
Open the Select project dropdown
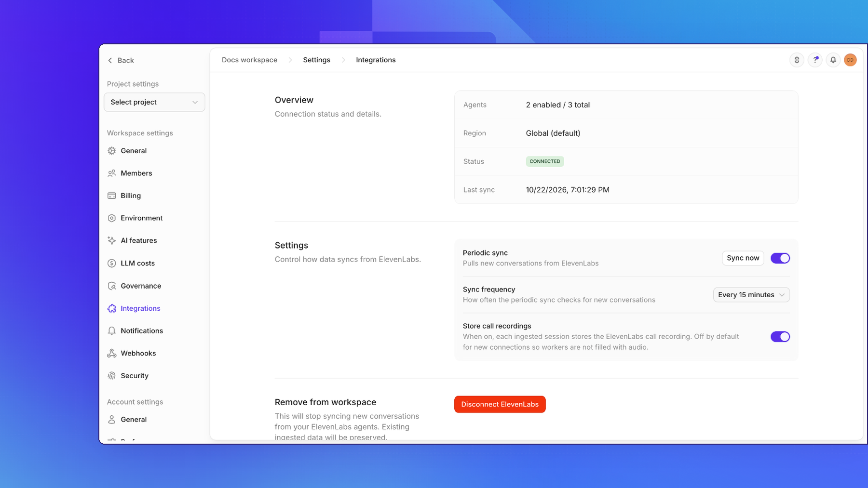point(154,102)
